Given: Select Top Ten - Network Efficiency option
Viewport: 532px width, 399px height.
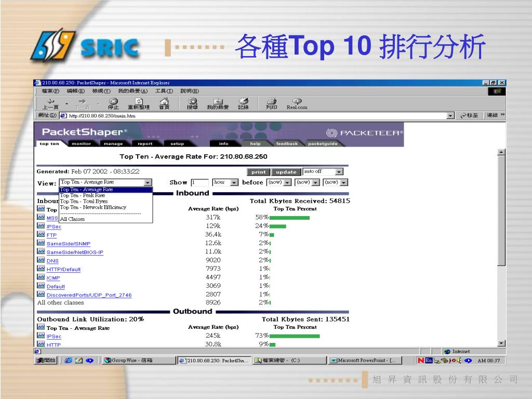Looking at the screenshot, I should coord(106,207).
